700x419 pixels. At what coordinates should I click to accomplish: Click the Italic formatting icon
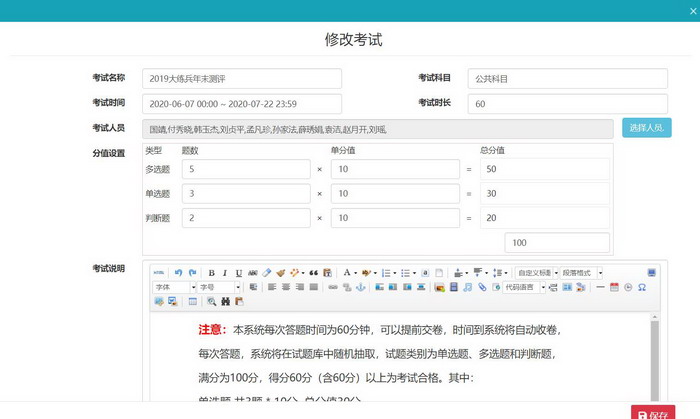[x=225, y=272]
